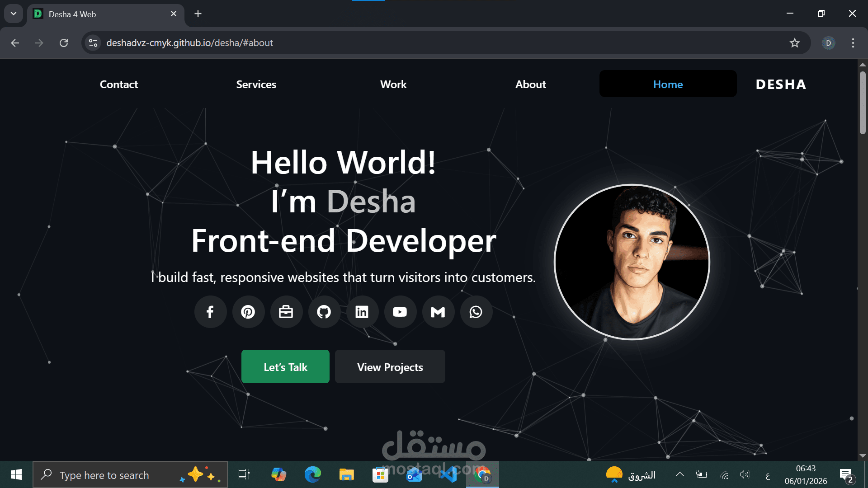Image resolution: width=868 pixels, height=488 pixels.
Task: Open the Facebook social icon
Action: pos(210,312)
